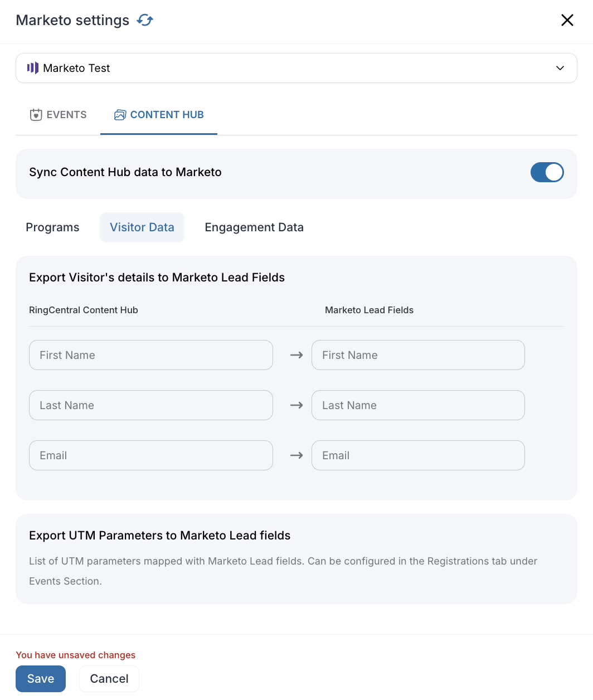
Task: Toggle Sync Content Hub data to Marketo
Action: 547,172
